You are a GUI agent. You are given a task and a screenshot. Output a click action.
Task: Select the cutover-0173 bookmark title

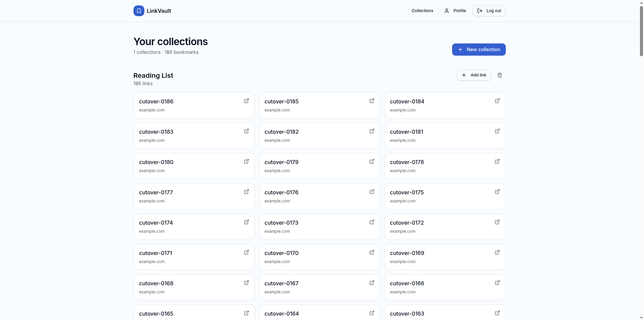[x=282, y=223]
